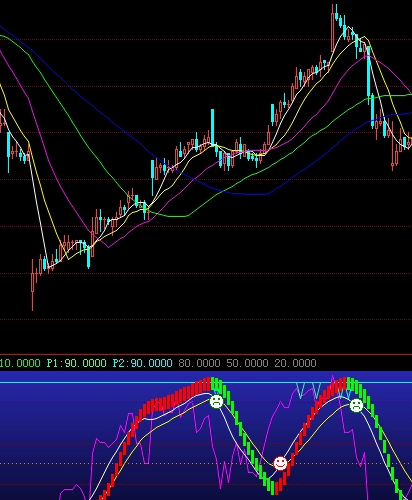The width and height of the screenshot is (412, 500).
Task: Select the tall cyan candle spike mid-chart
Action: (x=212, y=127)
